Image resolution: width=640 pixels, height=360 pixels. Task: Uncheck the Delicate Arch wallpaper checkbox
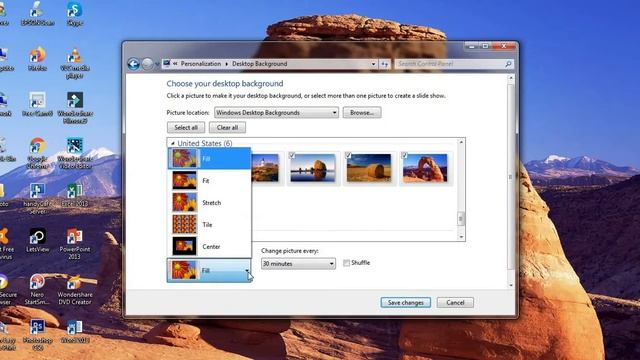click(404, 156)
